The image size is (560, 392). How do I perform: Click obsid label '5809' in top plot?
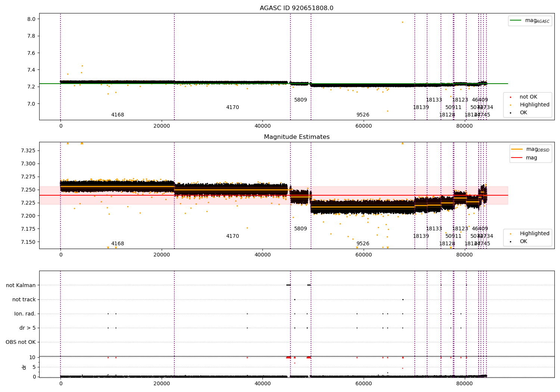click(x=301, y=100)
